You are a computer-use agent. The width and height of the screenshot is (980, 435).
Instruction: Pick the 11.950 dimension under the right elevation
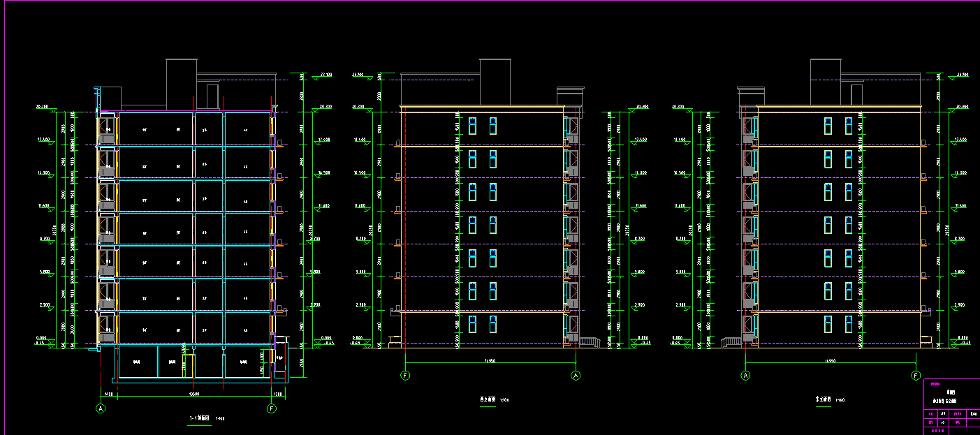pyautogui.click(x=831, y=361)
